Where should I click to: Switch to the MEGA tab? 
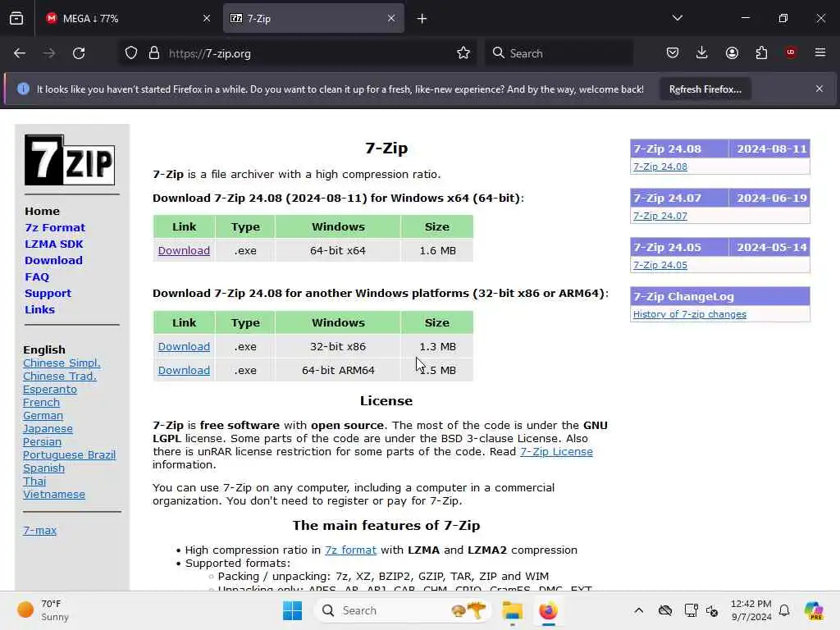[x=128, y=18]
